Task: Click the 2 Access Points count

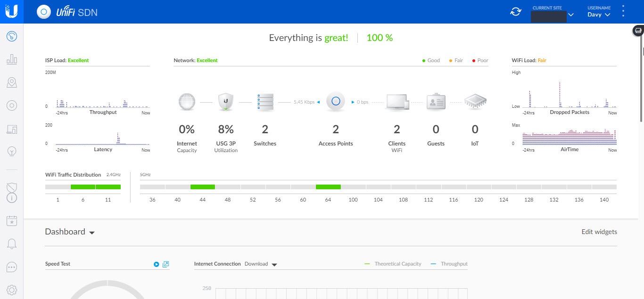Action: pyautogui.click(x=336, y=129)
